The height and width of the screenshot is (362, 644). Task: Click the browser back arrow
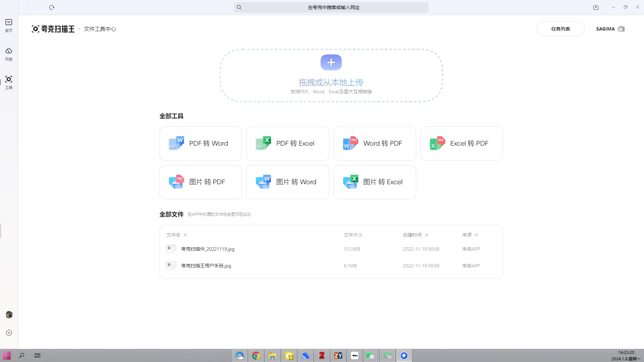pos(28,7)
